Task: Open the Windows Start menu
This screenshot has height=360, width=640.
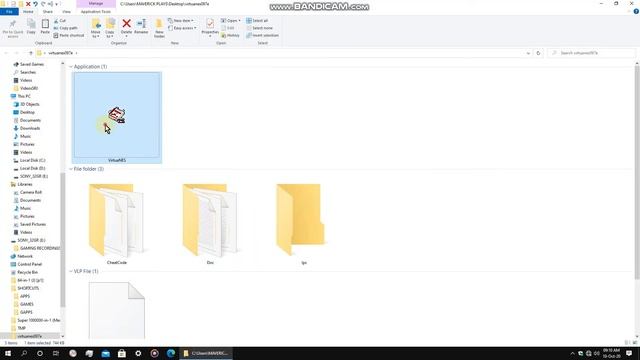Action: pyautogui.click(x=8, y=353)
